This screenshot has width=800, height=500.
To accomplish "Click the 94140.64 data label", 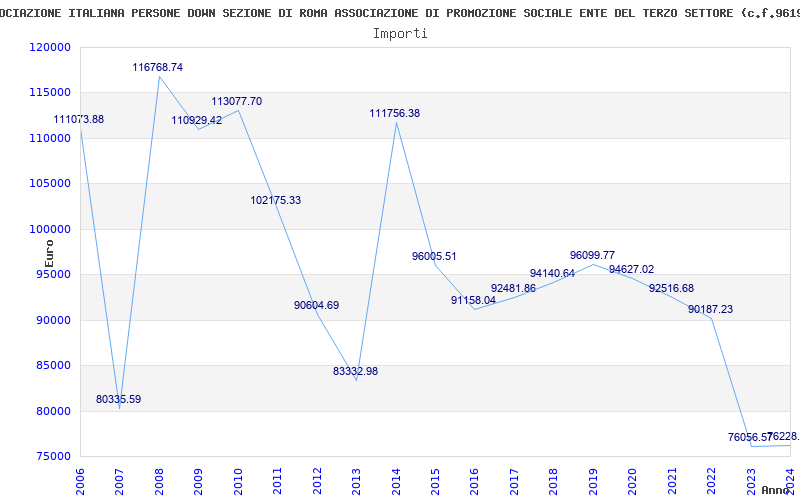I will [553, 273].
